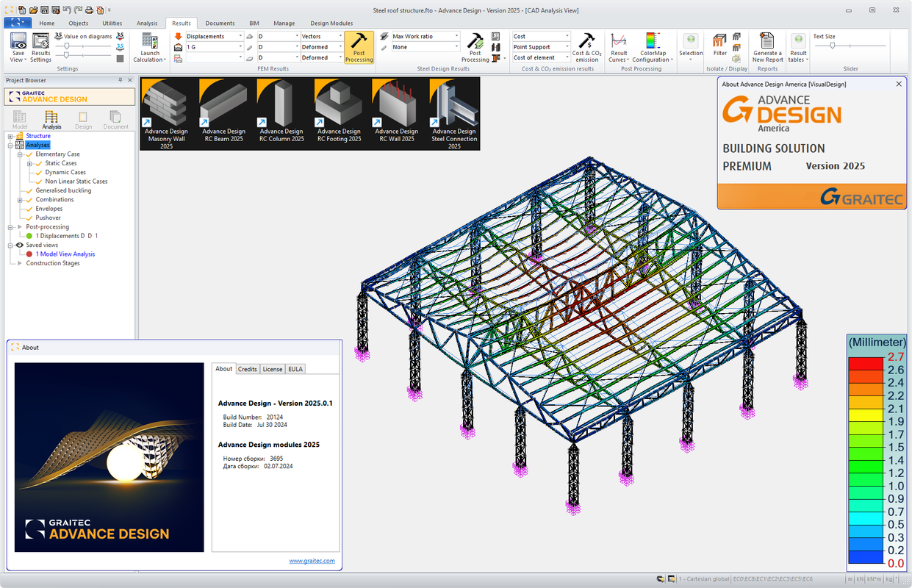Image resolution: width=912 pixels, height=588 pixels.
Task: Select 1 Model View Analysis saved view
Action: coord(65,254)
